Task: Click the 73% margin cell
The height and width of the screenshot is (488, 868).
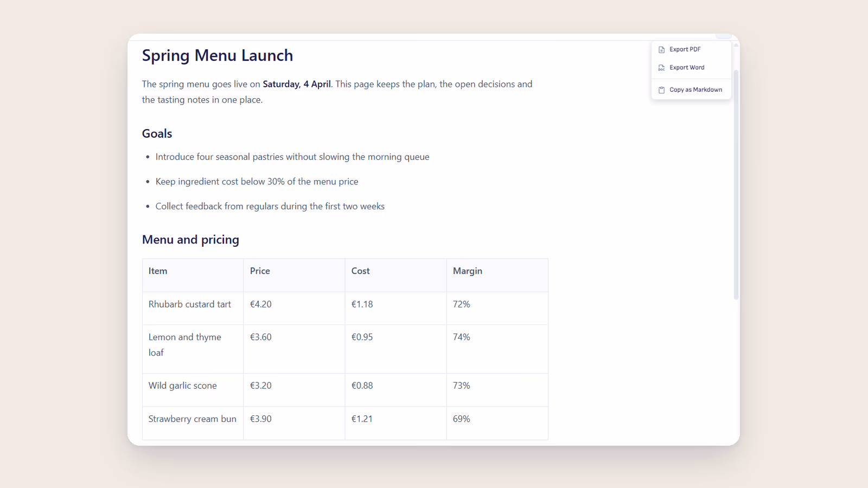Action: pyautogui.click(x=497, y=390)
